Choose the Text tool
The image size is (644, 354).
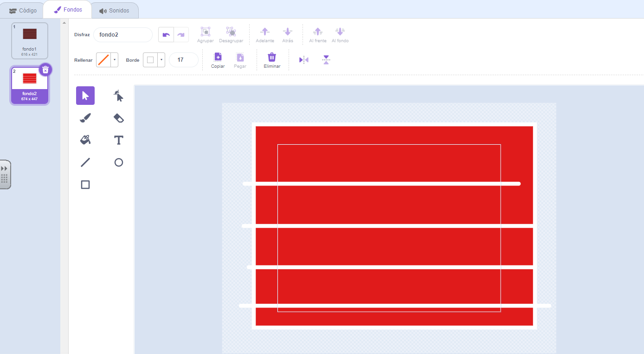click(x=119, y=140)
